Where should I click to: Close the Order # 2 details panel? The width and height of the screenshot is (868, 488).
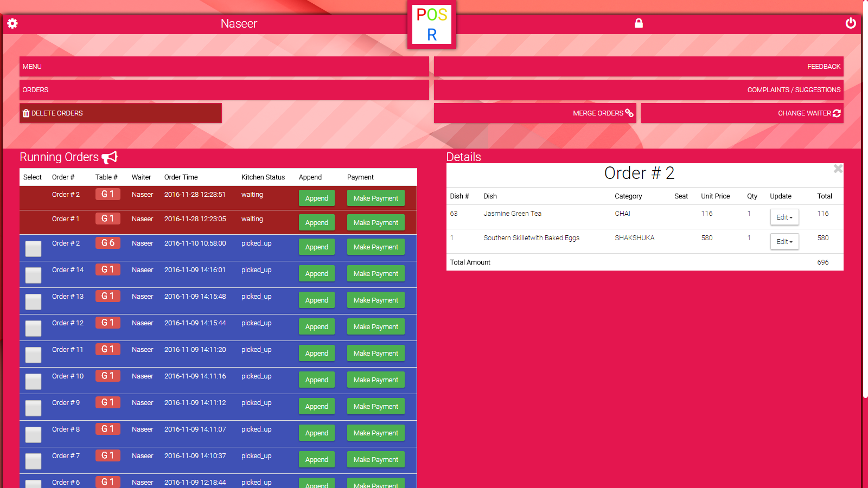[x=838, y=169]
